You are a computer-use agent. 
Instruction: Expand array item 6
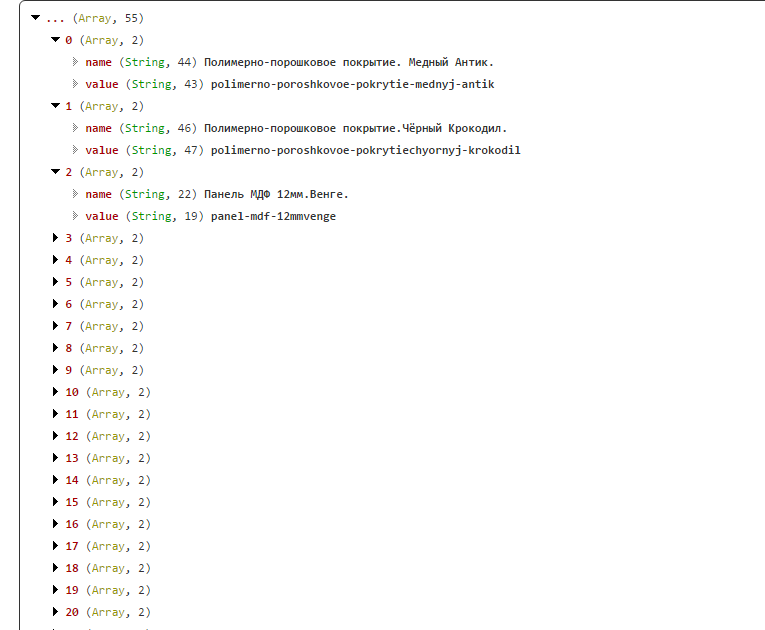(x=56, y=304)
